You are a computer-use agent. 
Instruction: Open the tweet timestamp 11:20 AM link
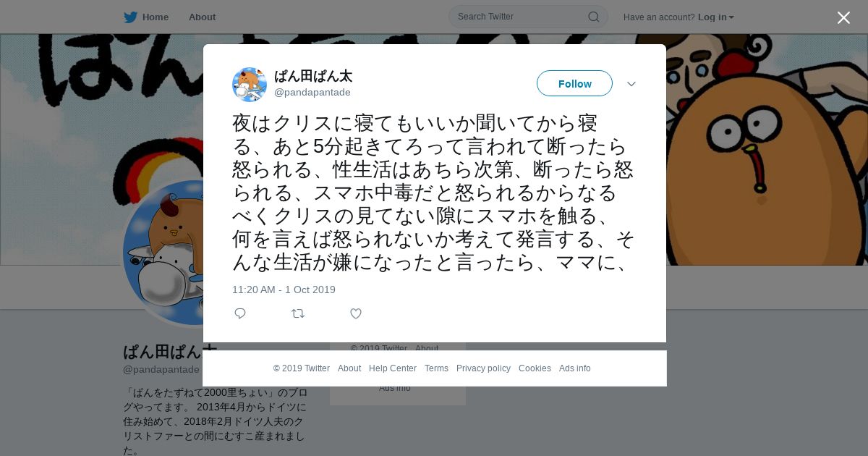[284, 290]
